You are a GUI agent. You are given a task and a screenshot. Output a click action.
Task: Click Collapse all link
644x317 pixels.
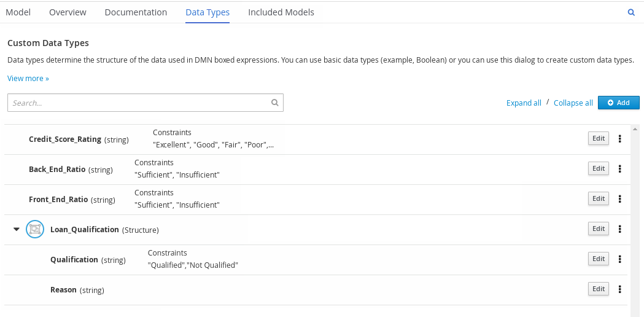tap(573, 103)
